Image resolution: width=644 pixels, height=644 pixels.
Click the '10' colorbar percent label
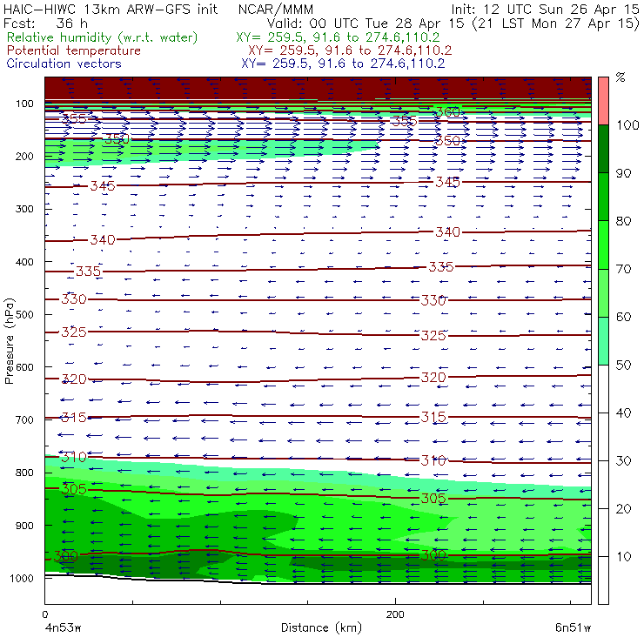click(x=623, y=556)
